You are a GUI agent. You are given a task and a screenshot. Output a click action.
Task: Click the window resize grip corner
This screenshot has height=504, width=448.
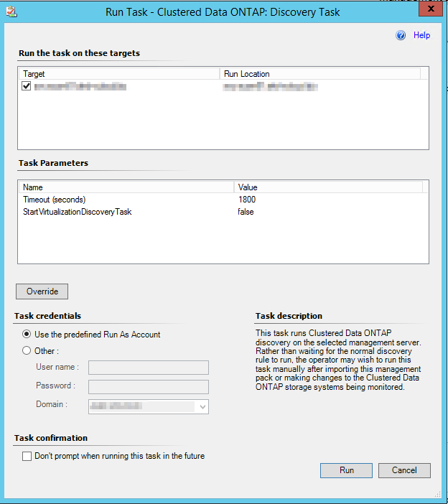click(438, 494)
